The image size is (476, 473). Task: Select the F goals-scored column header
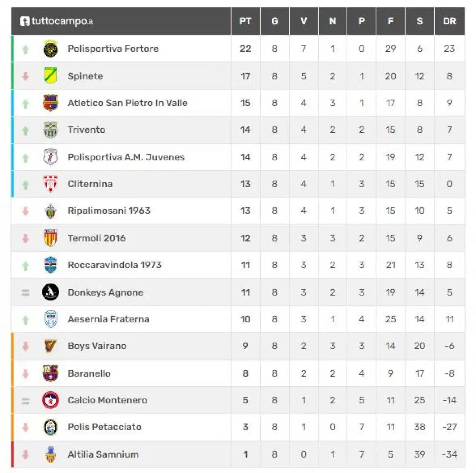point(390,21)
